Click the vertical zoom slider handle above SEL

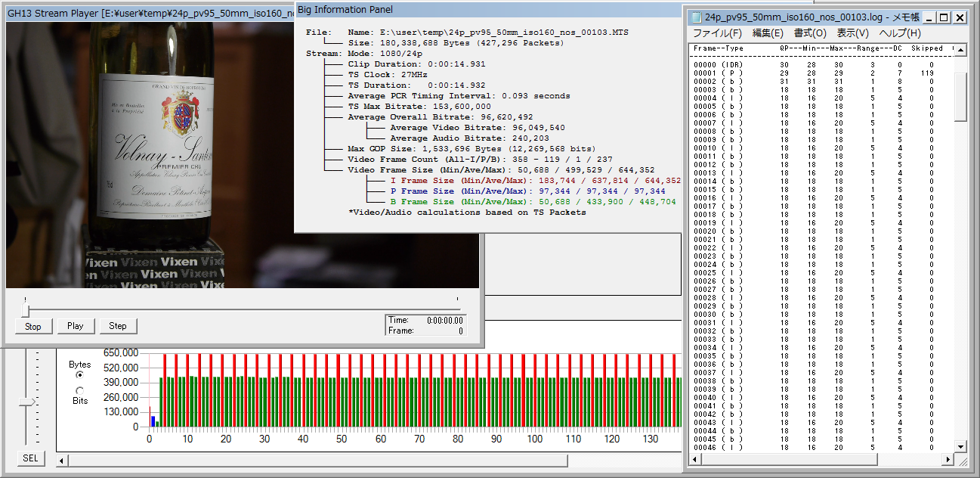point(27,402)
